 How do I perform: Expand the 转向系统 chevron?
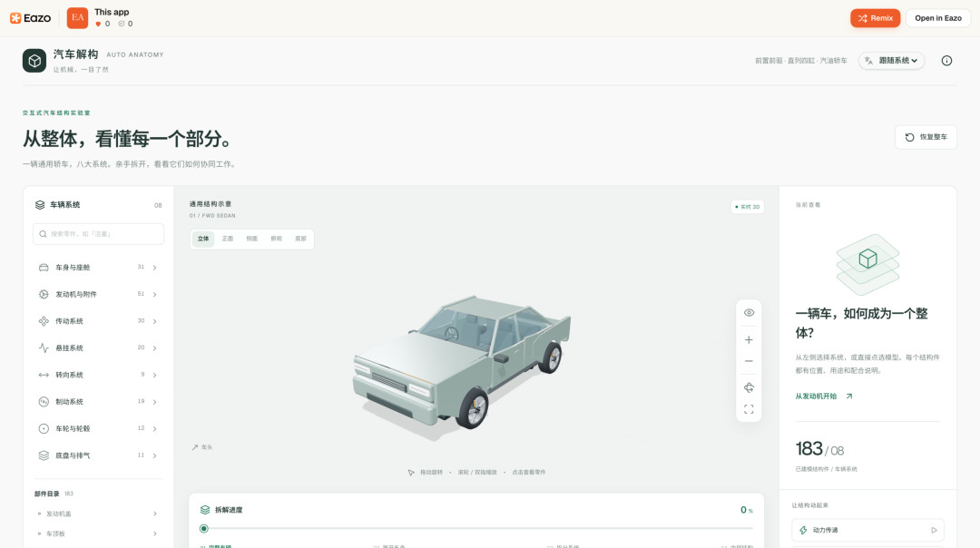(x=155, y=375)
